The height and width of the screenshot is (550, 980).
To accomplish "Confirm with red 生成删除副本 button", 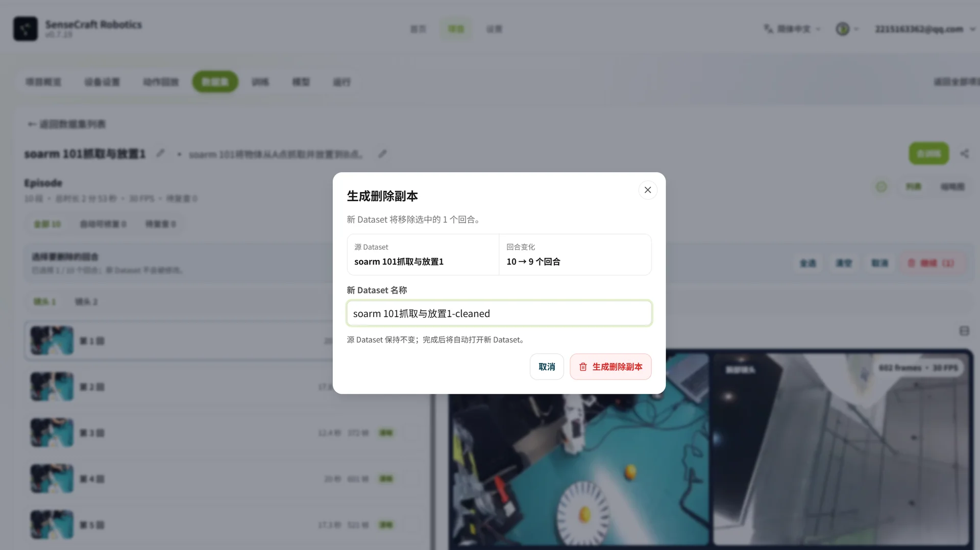I will [610, 367].
